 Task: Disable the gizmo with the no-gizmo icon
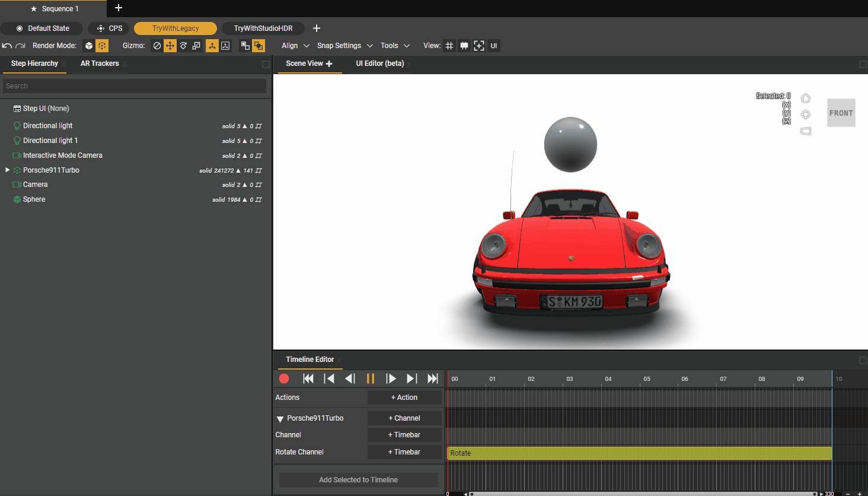157,46
